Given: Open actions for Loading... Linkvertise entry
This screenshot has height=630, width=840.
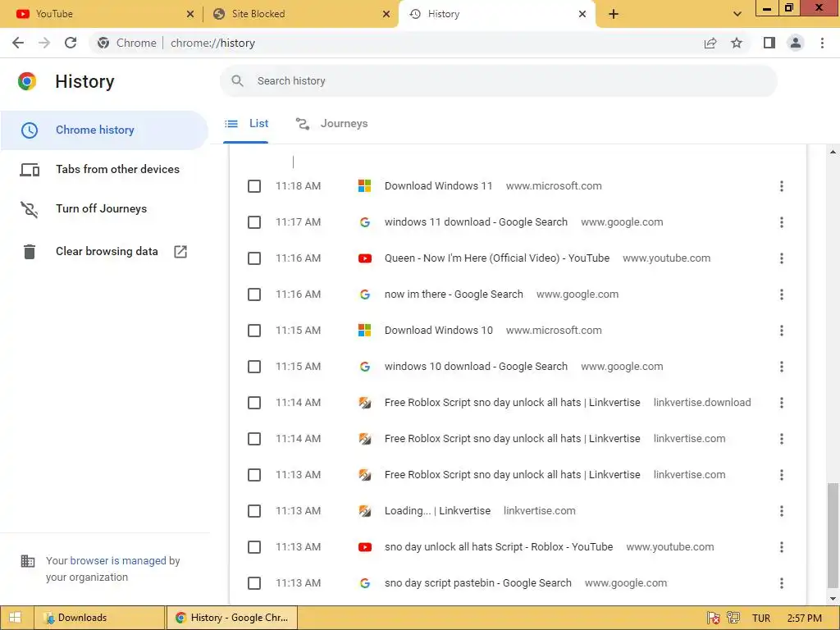Looking at the screenshot, I should pyautogui.click(x=782, y=511).
